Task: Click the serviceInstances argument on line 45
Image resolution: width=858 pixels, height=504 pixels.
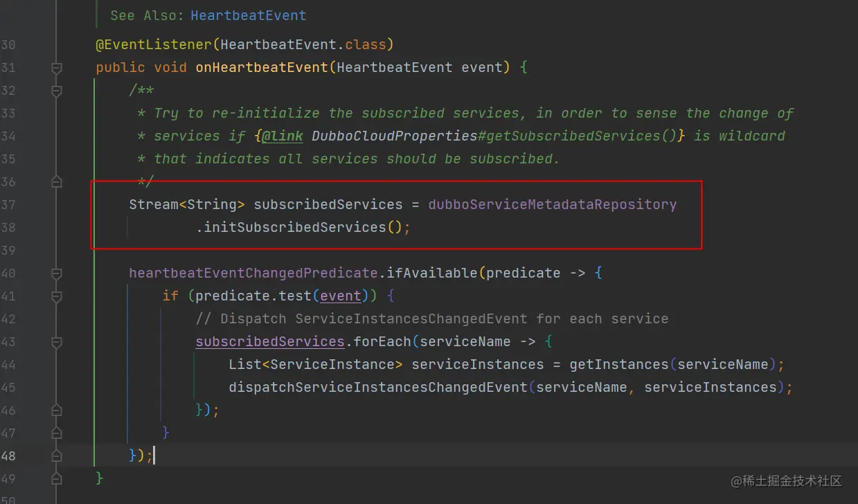Action: tap(710, 387)
